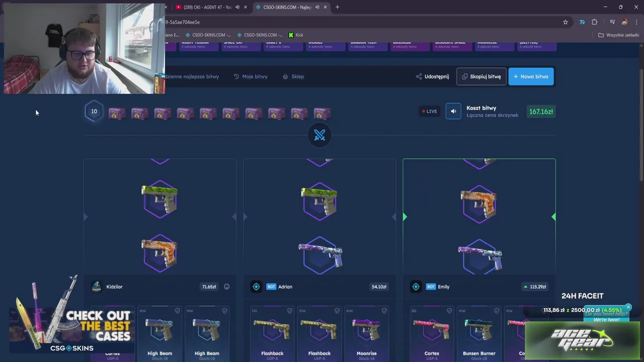Open Kidziior's player avatar
The width and height of the screenshot is (644, 362).
coord(96,287)
